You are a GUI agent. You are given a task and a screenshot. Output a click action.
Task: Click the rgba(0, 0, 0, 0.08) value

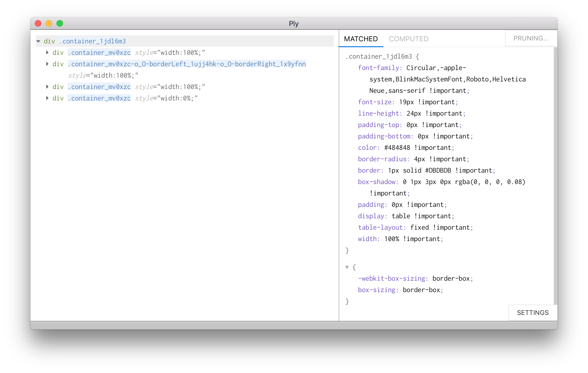click(490, 182)
